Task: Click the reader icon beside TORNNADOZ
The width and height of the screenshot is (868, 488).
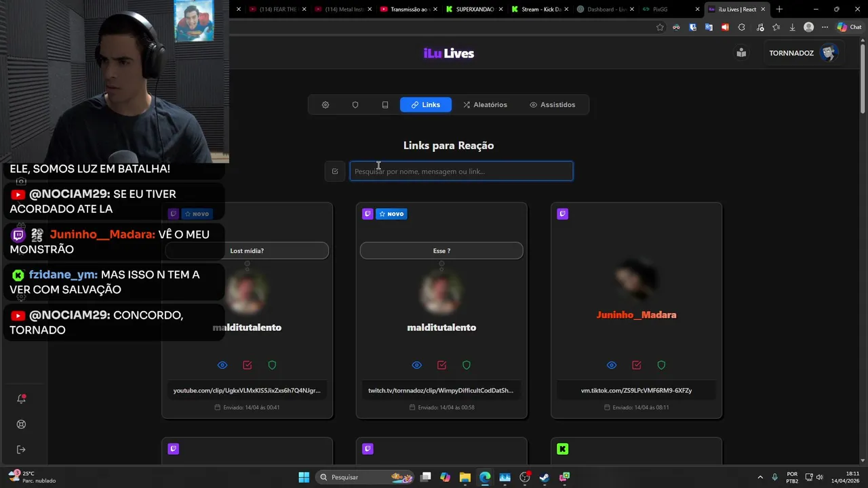Action: pyautogui.click(x=741, y=53)
